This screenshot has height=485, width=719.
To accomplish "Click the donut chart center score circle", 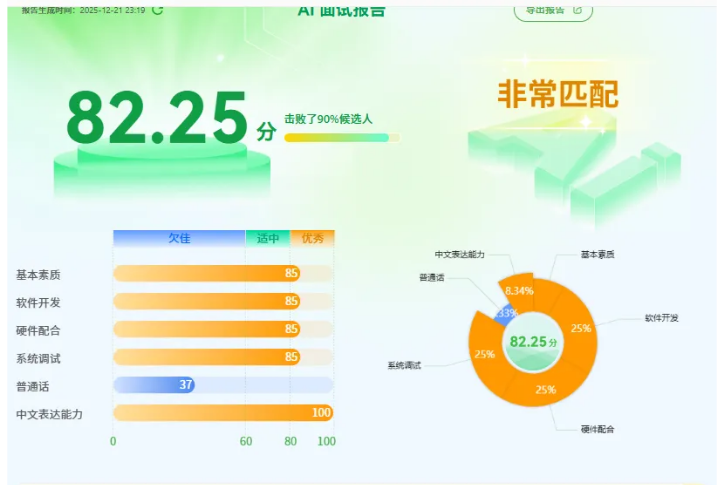I will pyautogui.click(x=533, y=341).
